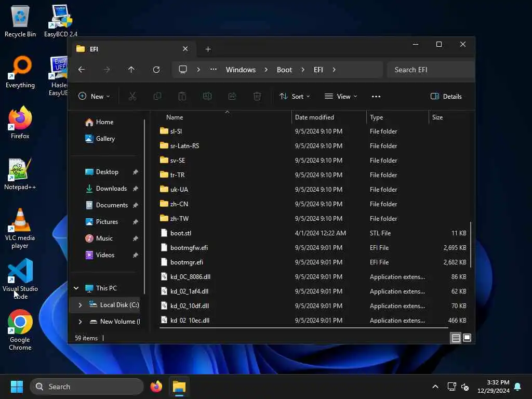
Task: Navigate to Windows in breadcrumb
Action: pyautogui.click(x=241, y=70)
